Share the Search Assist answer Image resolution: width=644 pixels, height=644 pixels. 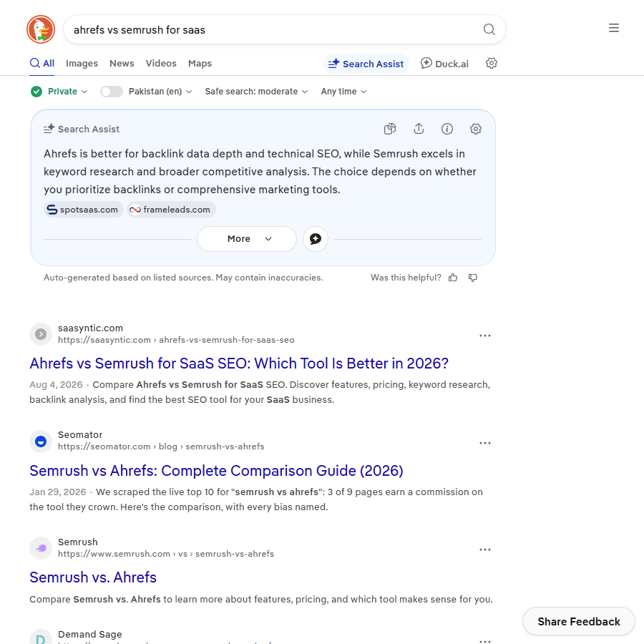[x=419, y=129]
